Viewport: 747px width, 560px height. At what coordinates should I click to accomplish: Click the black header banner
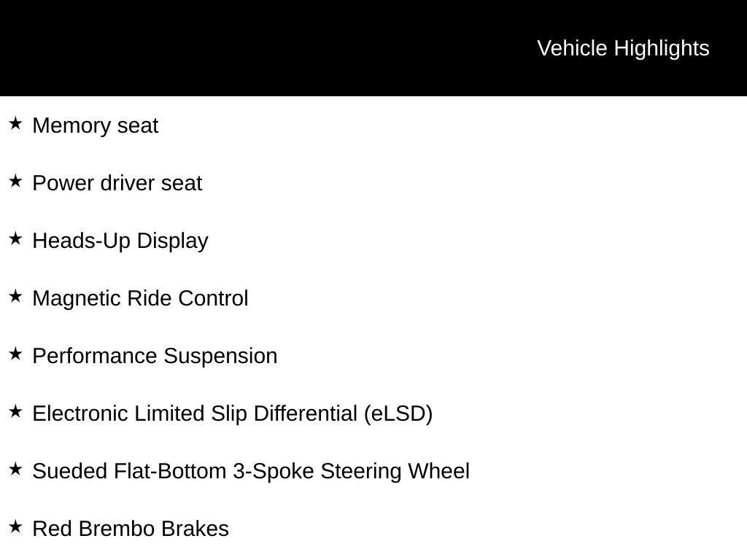coord(373,48)
